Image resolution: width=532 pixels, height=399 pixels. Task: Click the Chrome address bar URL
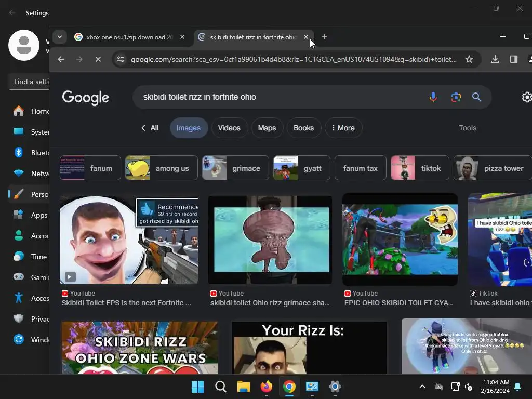point(294,59)
